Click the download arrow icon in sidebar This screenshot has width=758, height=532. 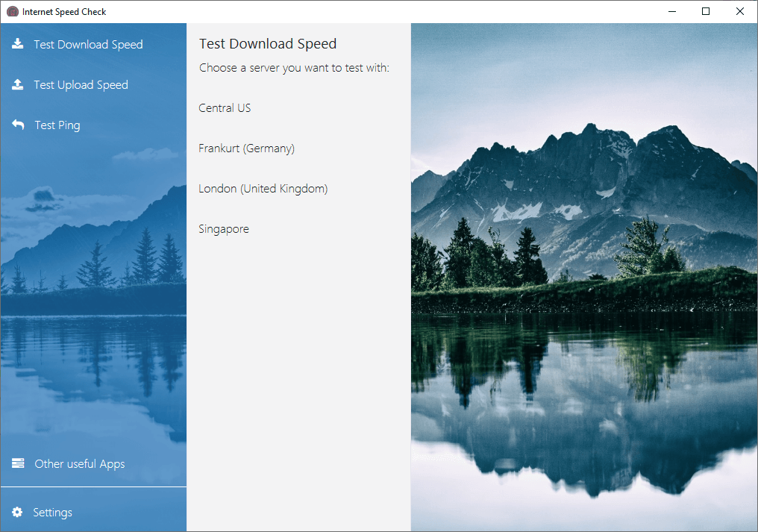(x=17, y=44)
